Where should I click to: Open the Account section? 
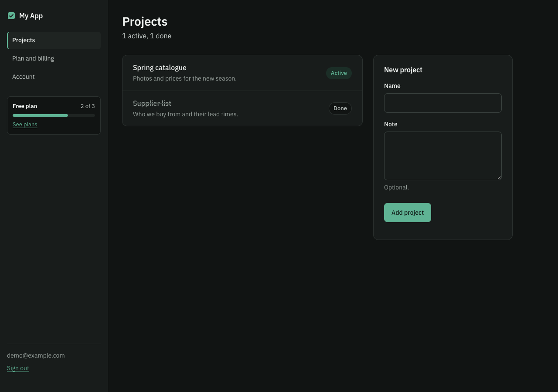[x=54, y=77]
